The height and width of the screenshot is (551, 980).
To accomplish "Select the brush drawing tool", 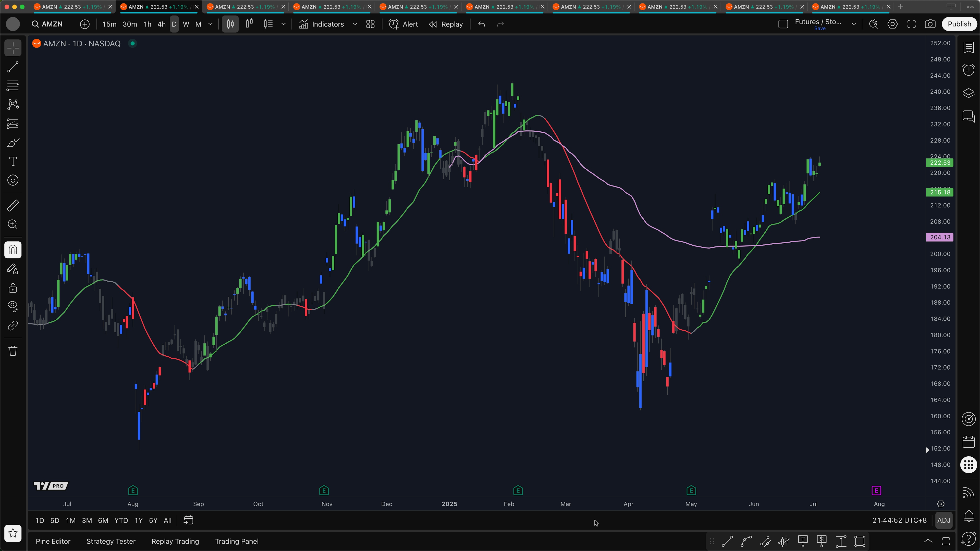I will click(13, 143).
